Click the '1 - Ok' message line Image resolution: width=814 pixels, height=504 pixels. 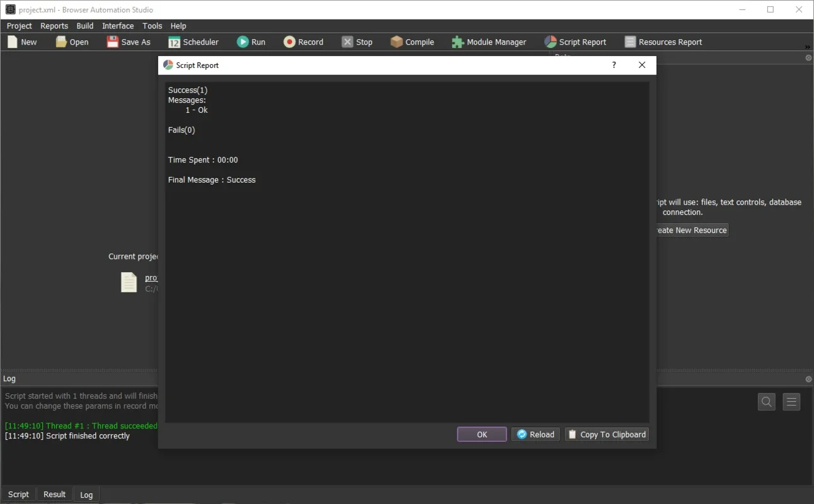pyautogui.click(x=197, y=110)
